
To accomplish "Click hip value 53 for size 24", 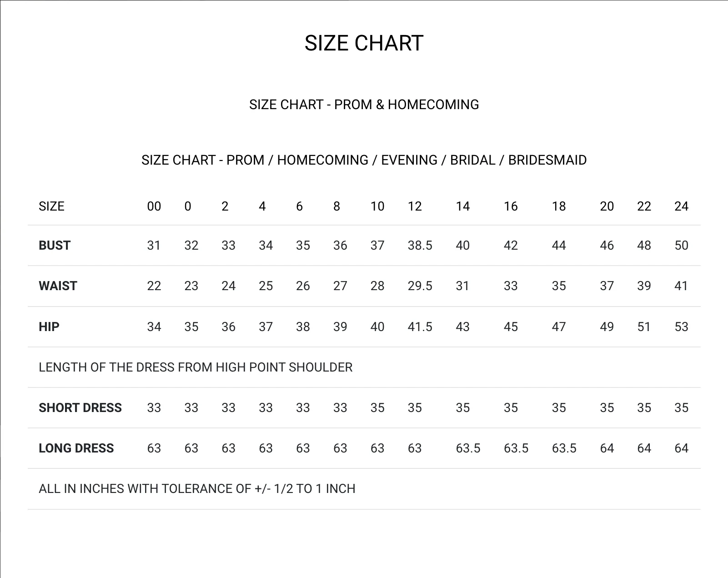I will 681,327.
